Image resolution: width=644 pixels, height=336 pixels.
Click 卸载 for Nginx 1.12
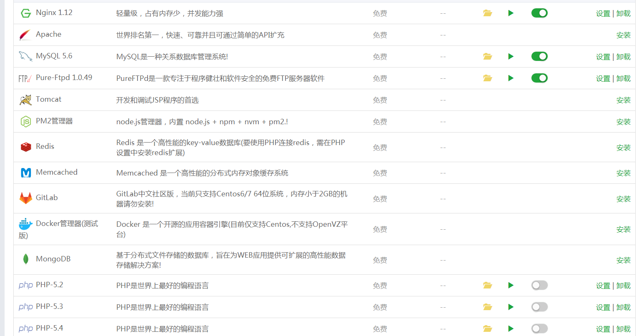coord(624,14)
